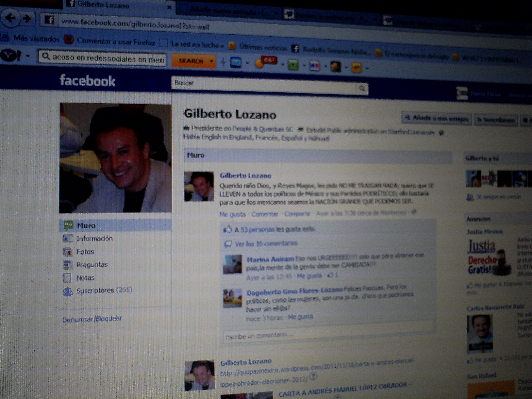
Task: Click the 'Añadir a mis amigos' button
Action: [436, 118]
